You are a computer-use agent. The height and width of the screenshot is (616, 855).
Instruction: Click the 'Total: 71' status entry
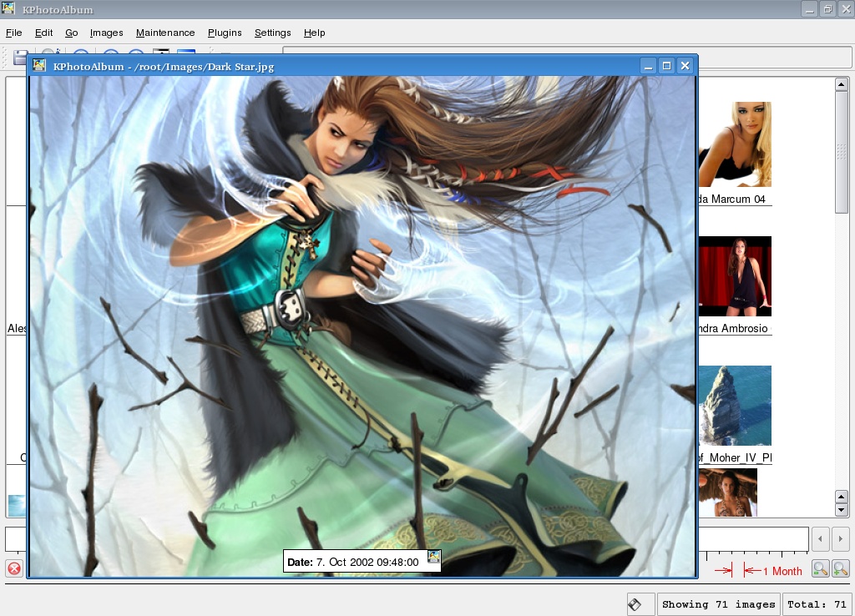point(817,604)
